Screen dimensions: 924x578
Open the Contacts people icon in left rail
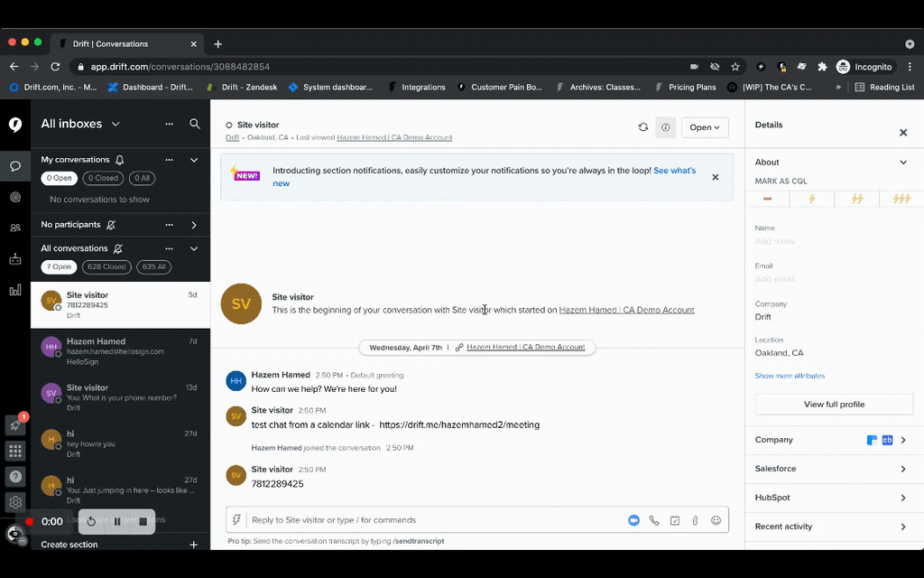tap(15, 228)
